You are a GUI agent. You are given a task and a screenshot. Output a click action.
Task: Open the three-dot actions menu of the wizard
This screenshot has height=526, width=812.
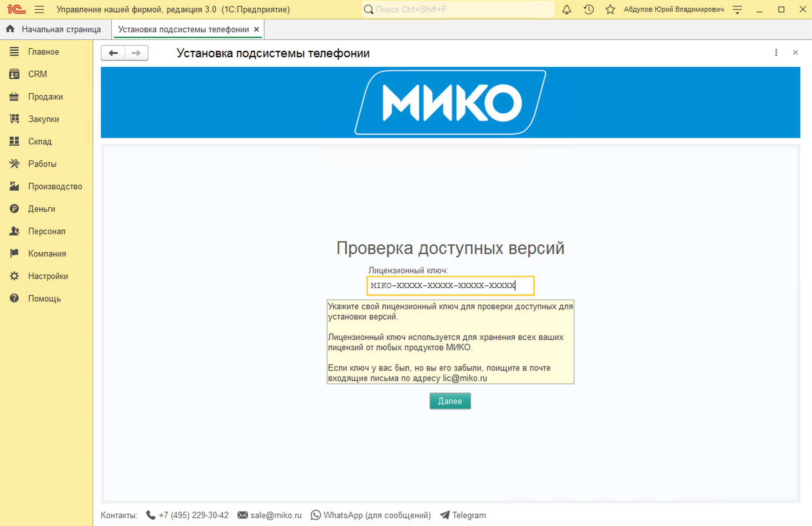tap(776, 53)
